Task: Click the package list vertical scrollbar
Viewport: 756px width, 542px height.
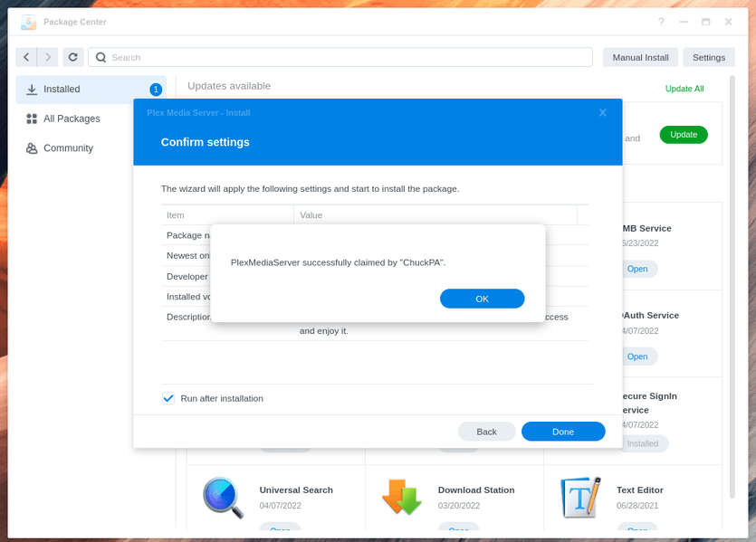Action: (x=732, y=287)
